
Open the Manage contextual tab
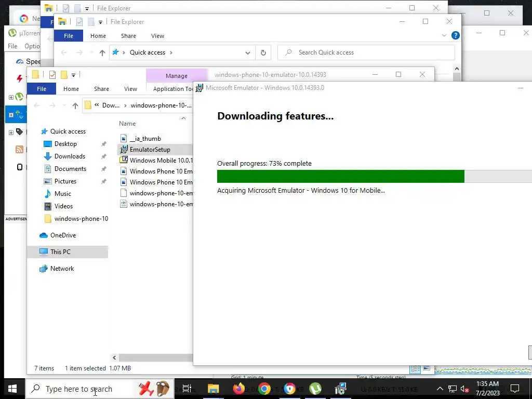177,76
